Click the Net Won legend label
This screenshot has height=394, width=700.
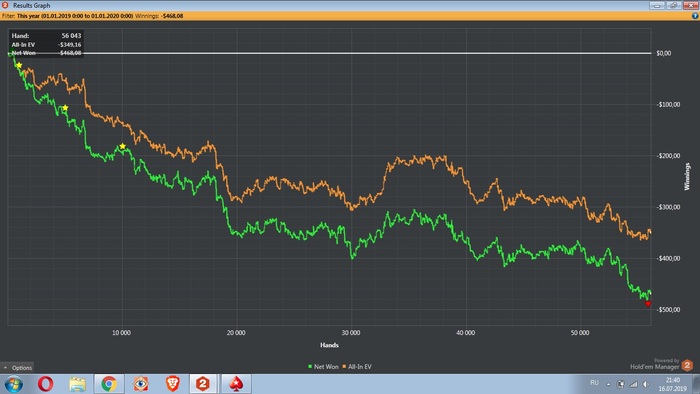326,367
